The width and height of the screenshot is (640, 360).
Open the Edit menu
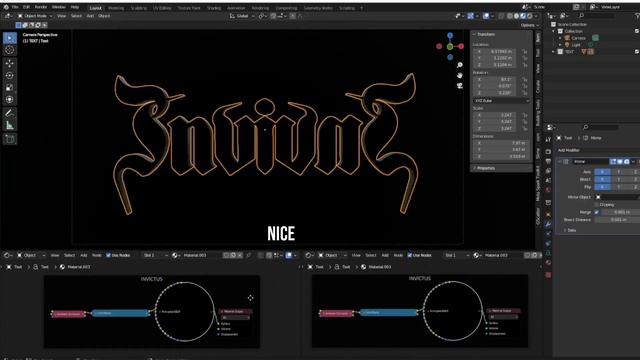pyautogui.click(x=26, y=7)
